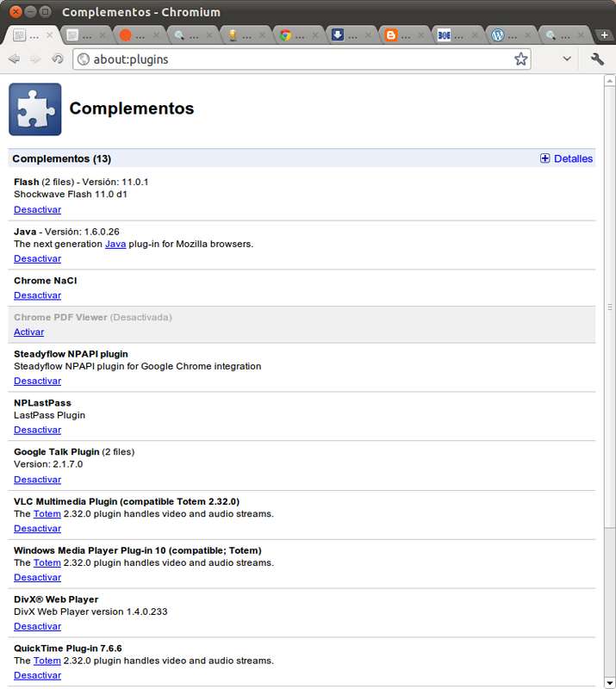Image resolution: width=616 pixels, height=689 pixels.
Task: Disable the Steadyflow NPAPI plugin
Action: (37, 381)
